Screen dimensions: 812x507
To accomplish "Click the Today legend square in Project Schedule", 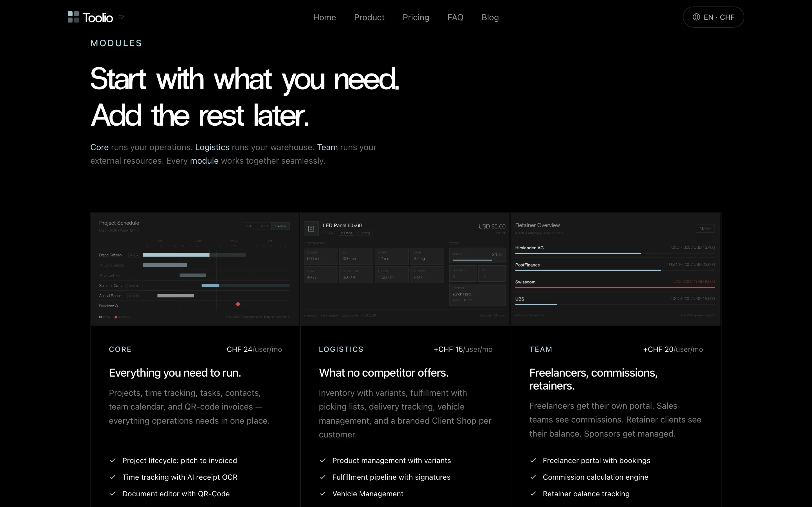I will (x=100, y=317).
